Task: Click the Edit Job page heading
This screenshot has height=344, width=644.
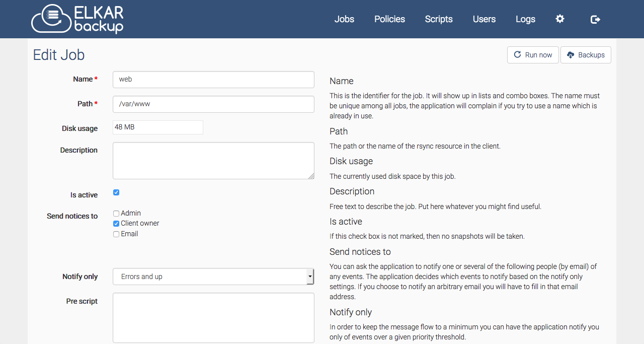Action: (x=59, y=55)
